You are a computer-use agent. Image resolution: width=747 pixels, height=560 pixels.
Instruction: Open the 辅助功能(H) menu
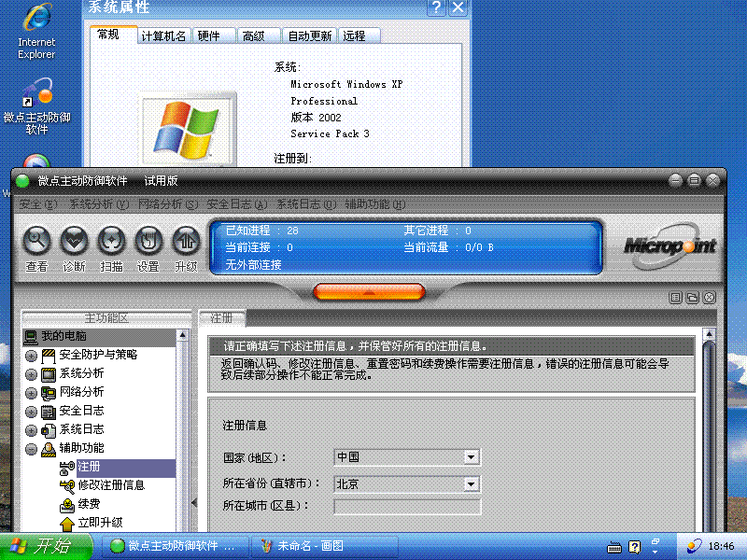(x=375, y=204)
